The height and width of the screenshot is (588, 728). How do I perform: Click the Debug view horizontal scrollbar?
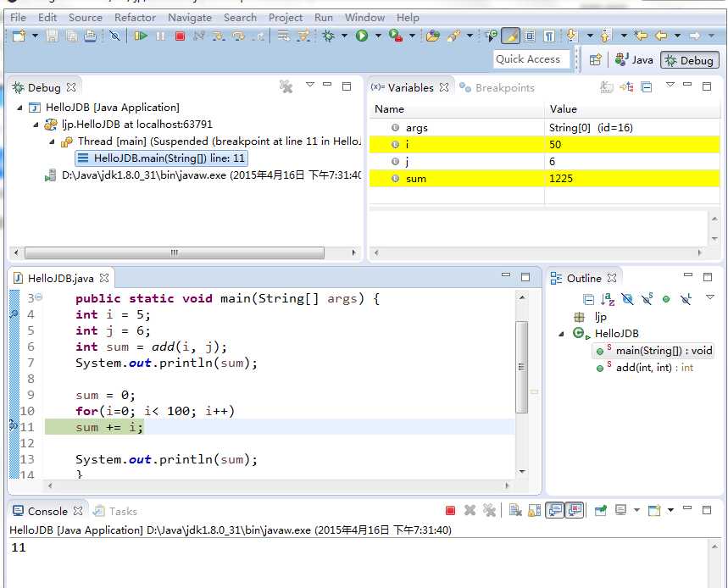[x=175, y=252]
